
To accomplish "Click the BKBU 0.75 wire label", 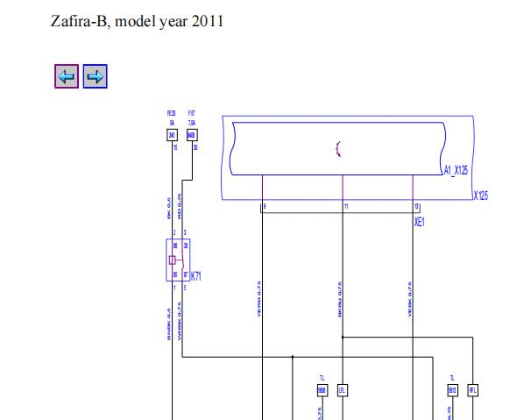I will (340, 299).
